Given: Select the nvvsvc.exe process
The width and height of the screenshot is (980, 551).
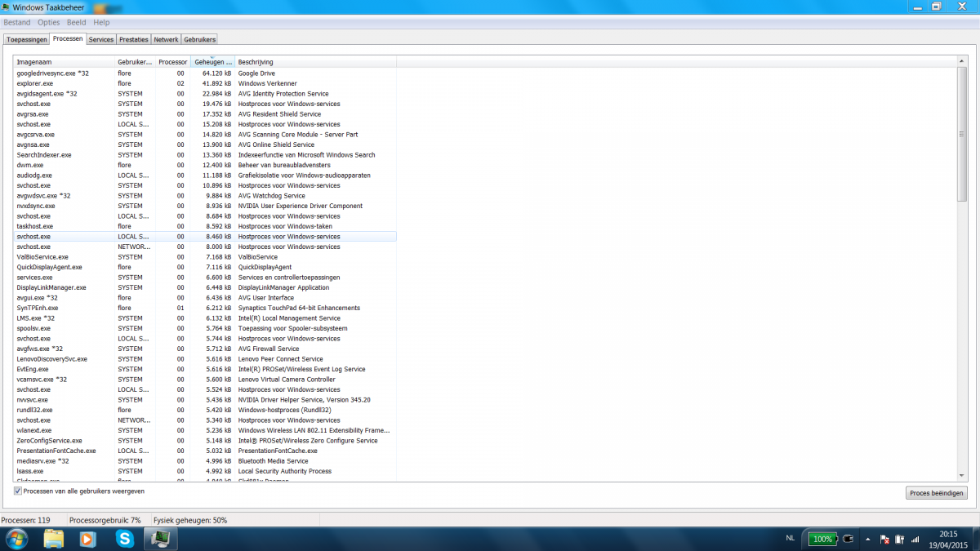Looking at the screenshot, I should [205, 400].
